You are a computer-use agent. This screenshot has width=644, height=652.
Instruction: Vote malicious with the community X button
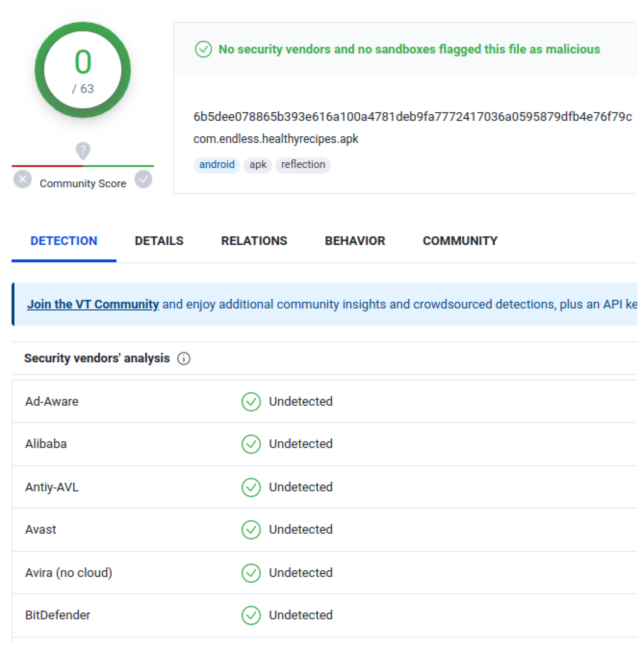point(23,179)
